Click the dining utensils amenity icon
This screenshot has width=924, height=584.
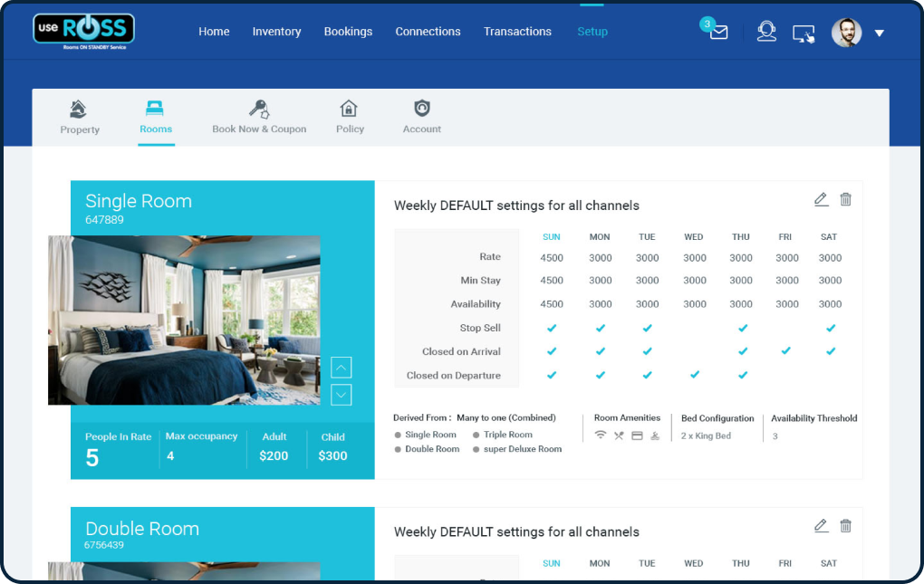coord(618,436)
